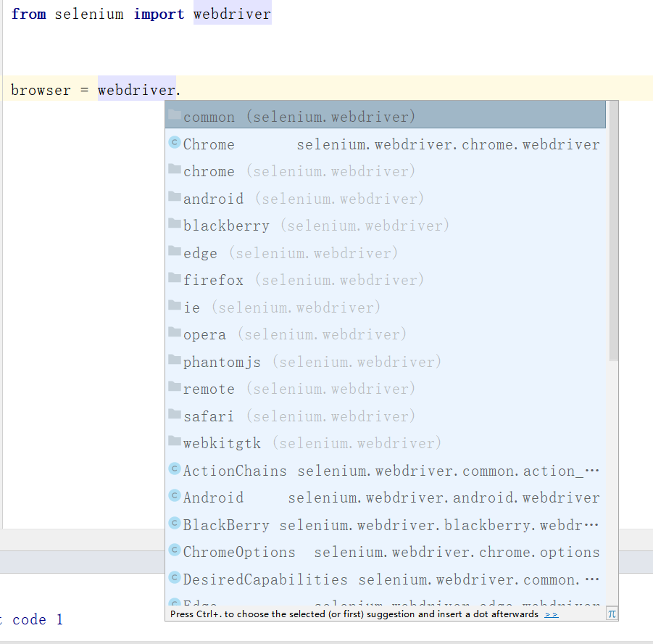
Task: Click 'selenium' in the import statement
Action: pos(89,14)
